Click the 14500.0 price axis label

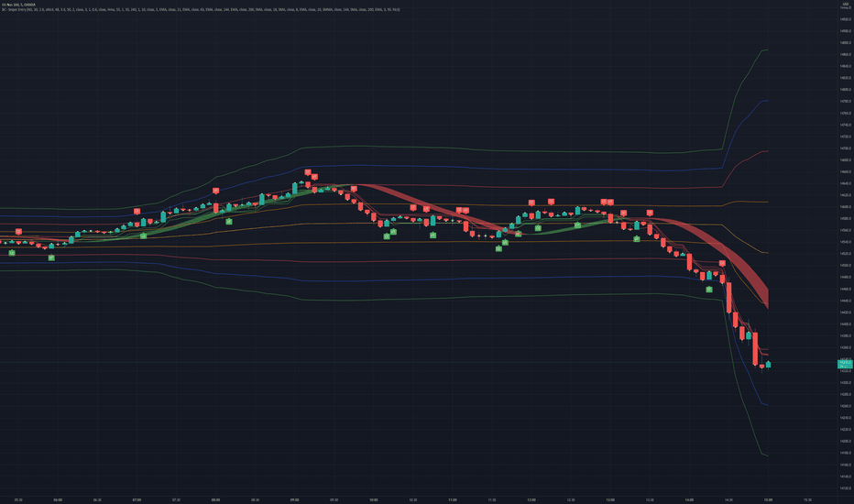tap(845, 266)
